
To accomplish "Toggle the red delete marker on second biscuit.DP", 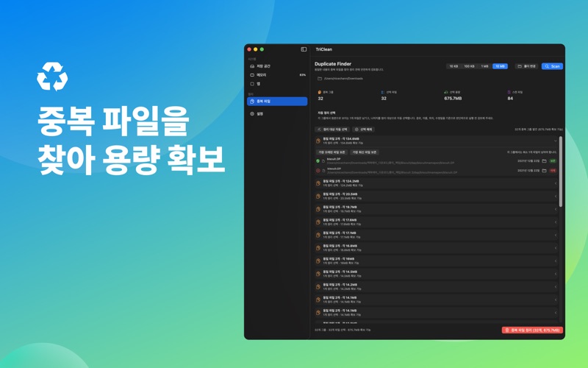I will click(x=318, y=171).
